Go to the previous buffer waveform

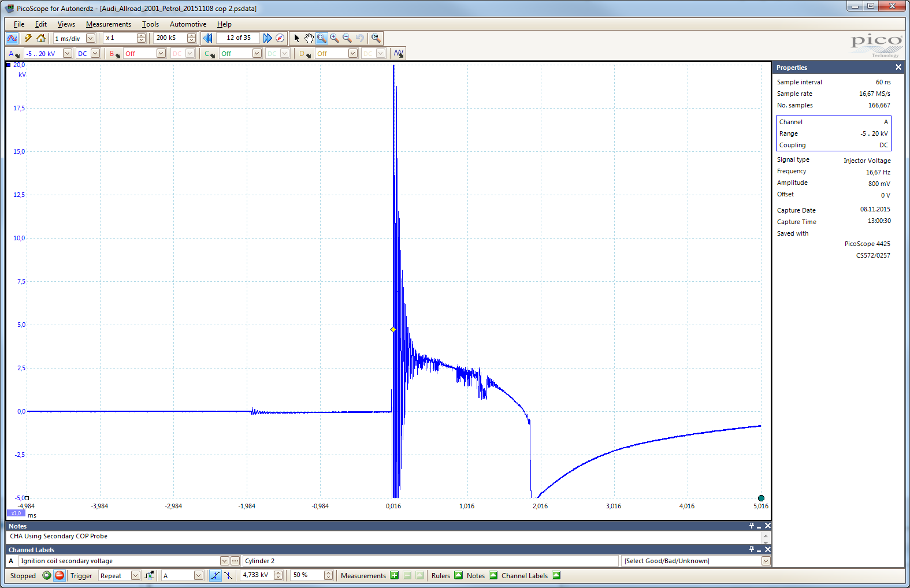(x=208, y=38)
